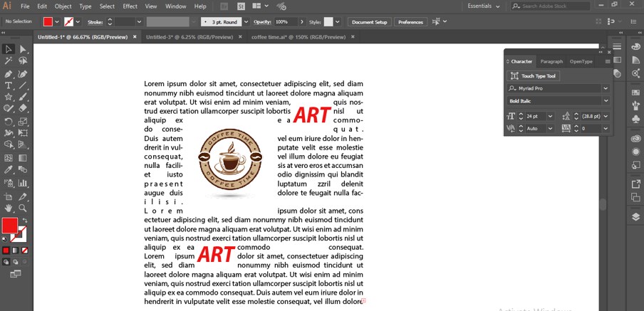The image size is (644, 311).
Task: Select the Eraser tool
Action: [23, 108]
